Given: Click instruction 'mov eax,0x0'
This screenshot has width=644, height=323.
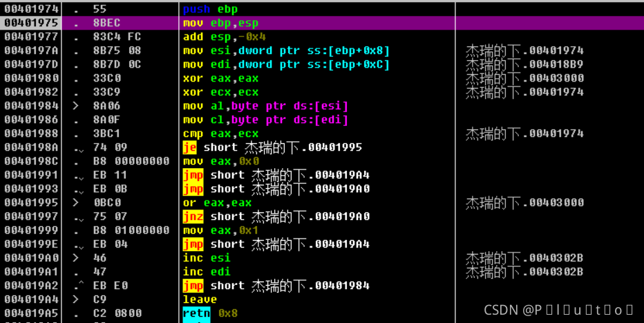Looking at the screenshot, I should [220, 161].
